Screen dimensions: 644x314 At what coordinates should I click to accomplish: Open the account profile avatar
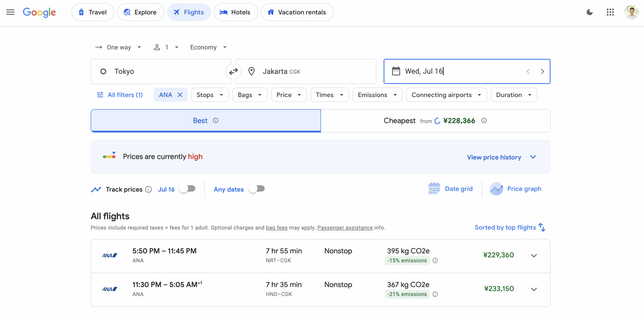click(631, 12)
